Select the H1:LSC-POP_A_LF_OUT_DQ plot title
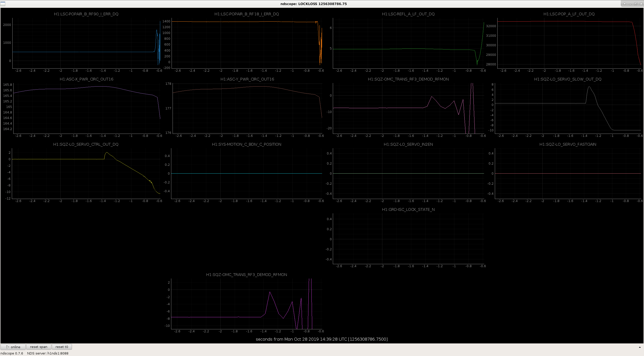Viewport: 644px width, 356px height. [569, 14]
